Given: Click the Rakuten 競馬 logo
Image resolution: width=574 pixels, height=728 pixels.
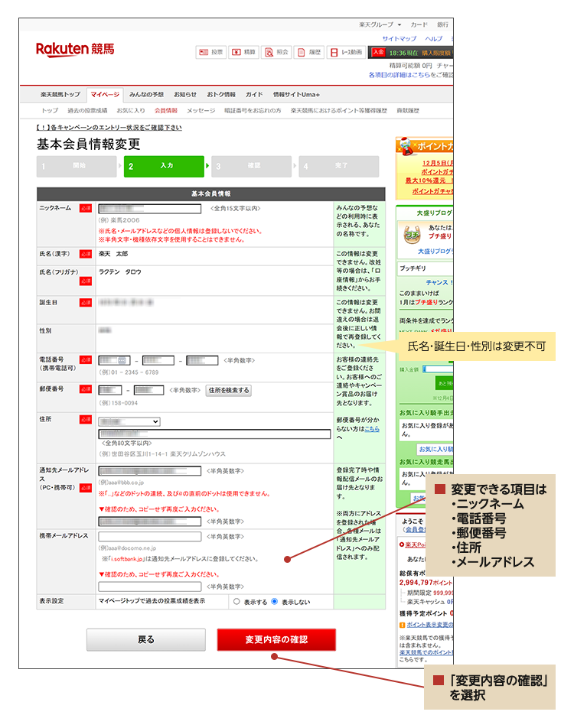Looking at the screenshot, I should tap(75, 49).
